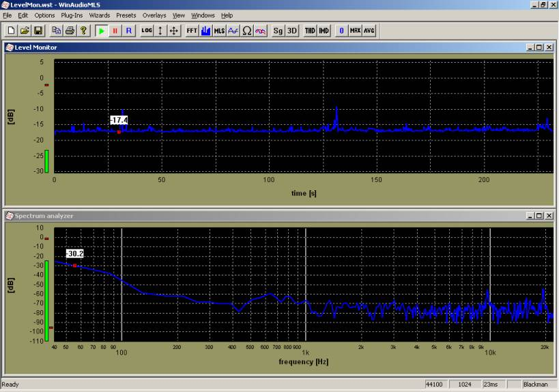Image resolution: width=559 pixels, height=392 pixels.
Task: Open the 3D plot view
Action: [x=291, y=31]
